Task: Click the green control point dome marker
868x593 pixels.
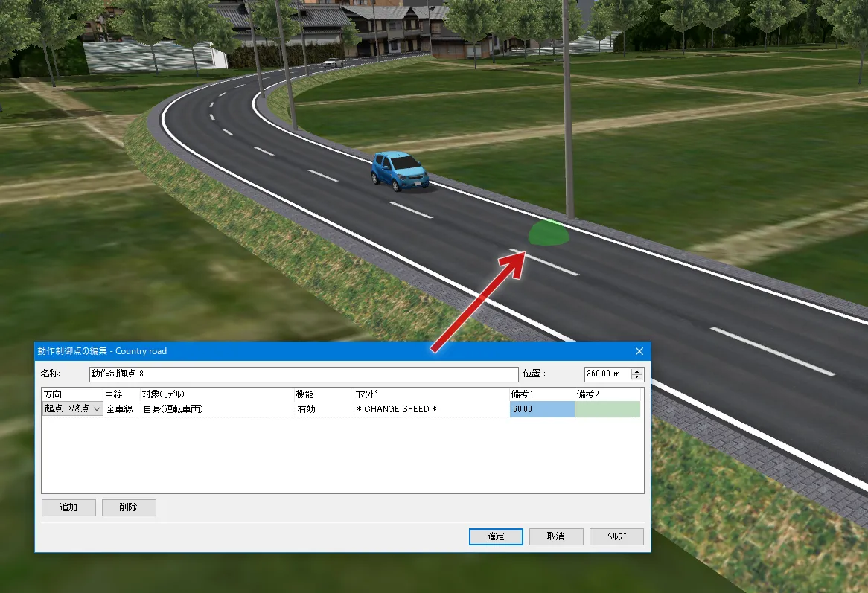Action: tap(549, 234)
